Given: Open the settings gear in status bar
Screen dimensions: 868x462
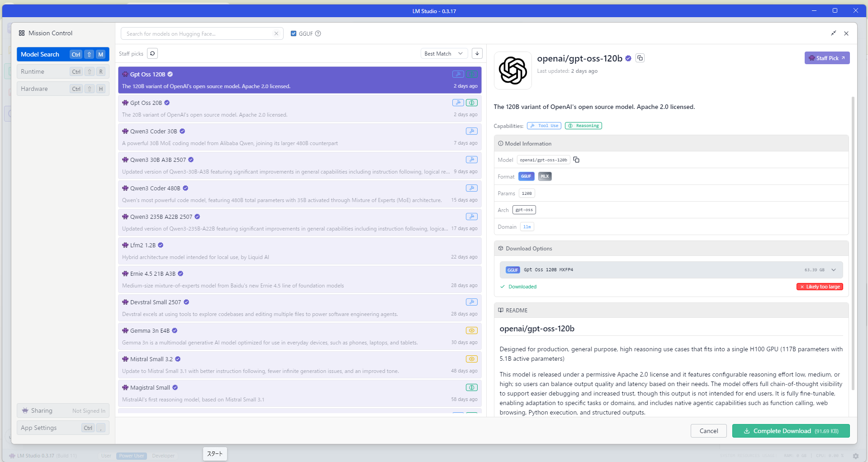Looking at the screenshot, I should point(855,456).
